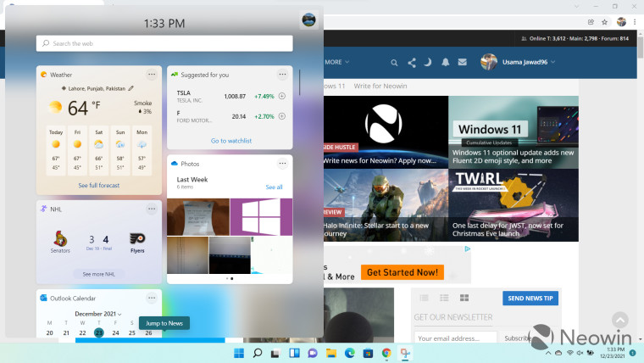
Task: Open the Widgets profile picture icon
Action: [308, 20]
